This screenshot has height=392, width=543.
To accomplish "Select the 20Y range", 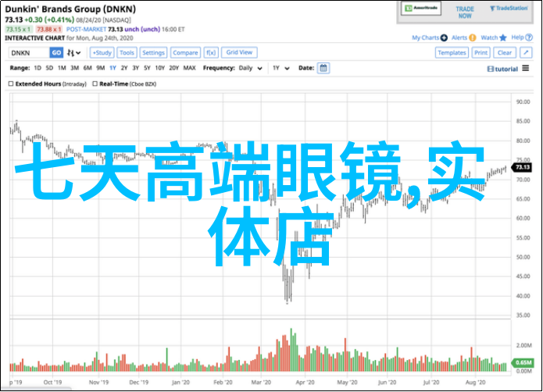I will click(174, 68).
